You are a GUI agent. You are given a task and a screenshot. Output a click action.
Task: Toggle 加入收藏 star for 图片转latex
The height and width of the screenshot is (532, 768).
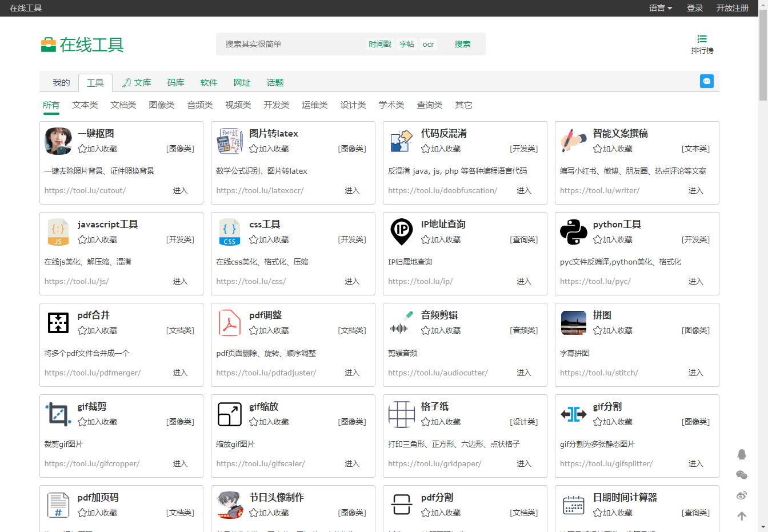[254, 149]
